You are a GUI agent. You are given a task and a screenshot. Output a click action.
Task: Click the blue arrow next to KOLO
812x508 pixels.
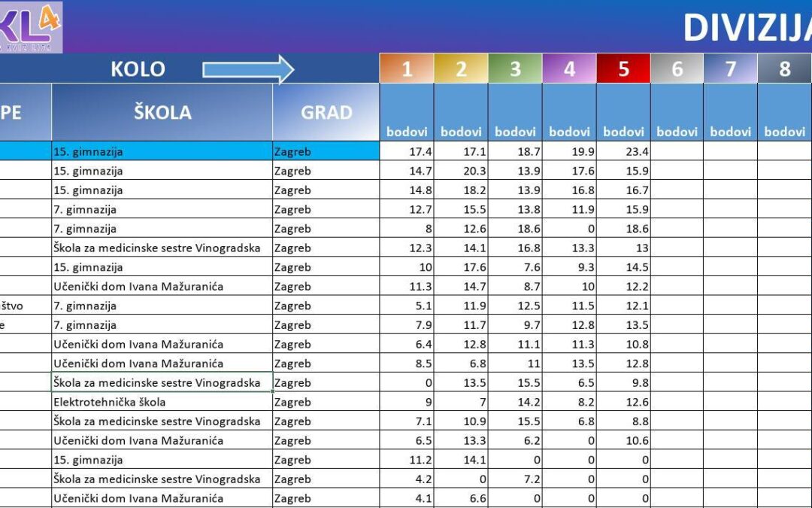point(248,68)
